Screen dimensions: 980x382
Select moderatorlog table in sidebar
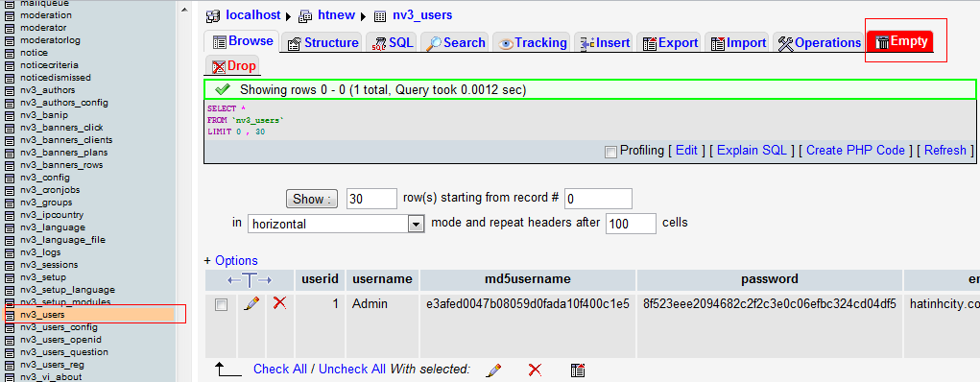pyautogui.click(x=50, y=40)
